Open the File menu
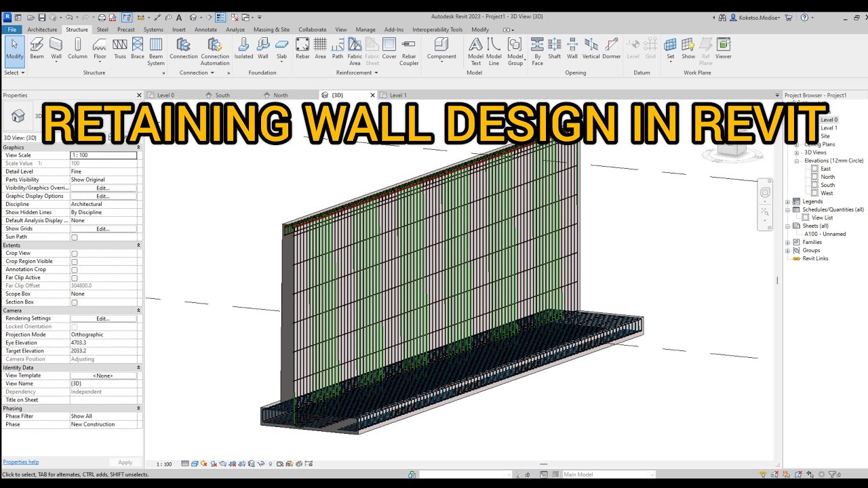868x488 pixels. tap(12, 30)
